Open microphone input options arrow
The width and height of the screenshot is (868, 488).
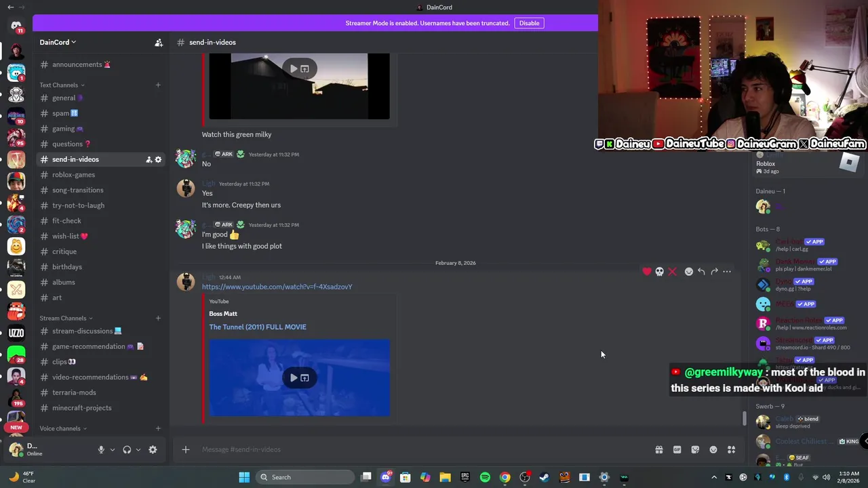(x=113, y=449)
